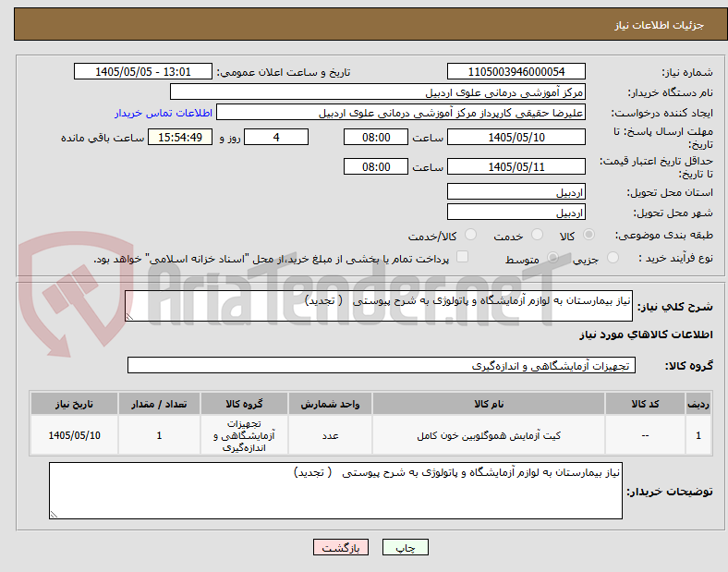
Task: Click the گروه کالا field
Action: click(382, 365)
